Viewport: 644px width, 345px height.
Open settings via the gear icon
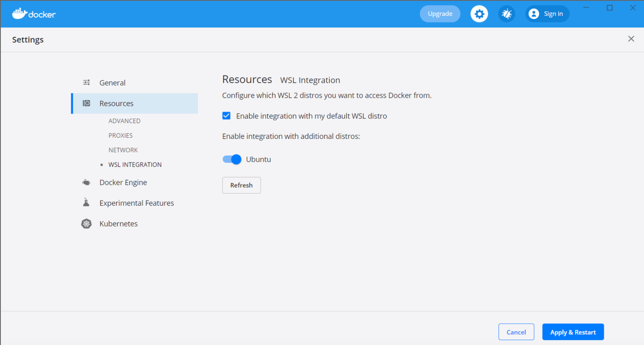[479, 14]
